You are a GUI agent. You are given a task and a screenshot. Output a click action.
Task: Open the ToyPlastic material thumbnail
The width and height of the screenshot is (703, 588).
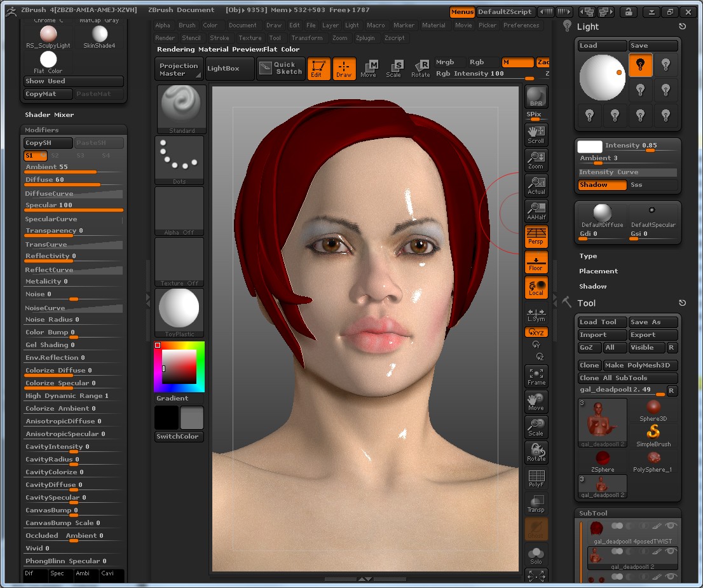tap(179, 310)
